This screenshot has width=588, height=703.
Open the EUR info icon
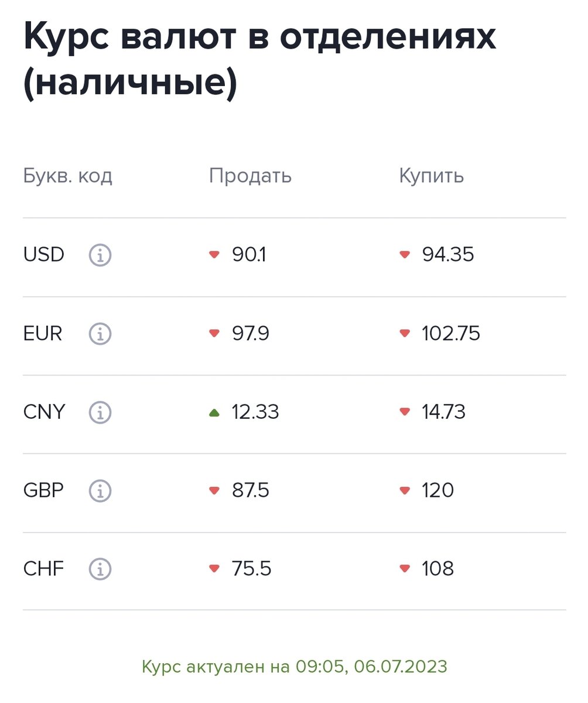100,334
